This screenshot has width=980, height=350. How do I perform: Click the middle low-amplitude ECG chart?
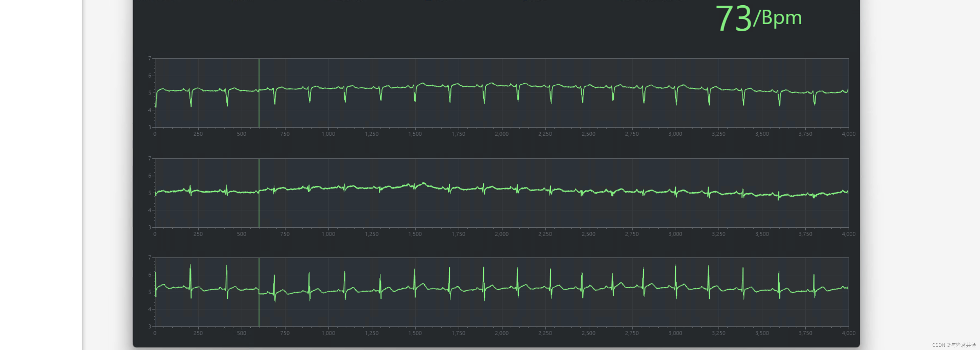[x=501, y=193]
